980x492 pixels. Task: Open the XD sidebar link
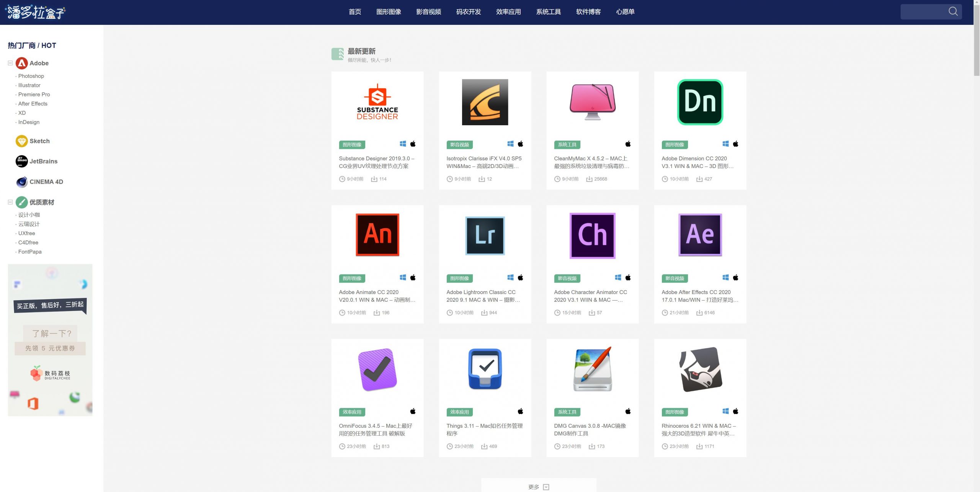pyautogui.click(x=22, y=113)
